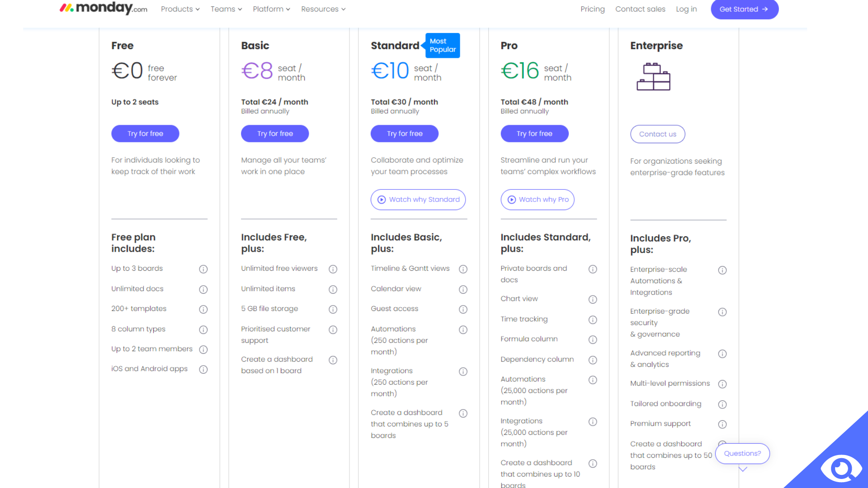Viewport: 868px width, 488px height.
Task: Click the Enterprise building blocks illustration
Action: tap(654, 76)
